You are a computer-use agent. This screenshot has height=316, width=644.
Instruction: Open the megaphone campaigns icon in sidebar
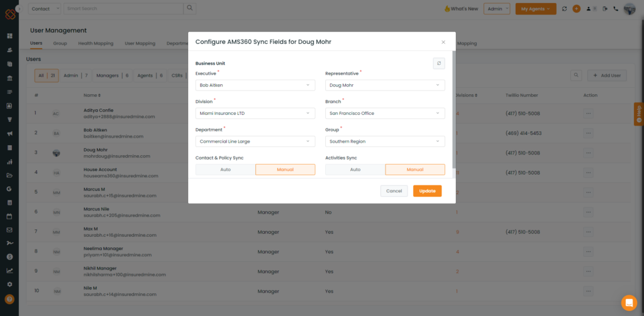[9, 133]
